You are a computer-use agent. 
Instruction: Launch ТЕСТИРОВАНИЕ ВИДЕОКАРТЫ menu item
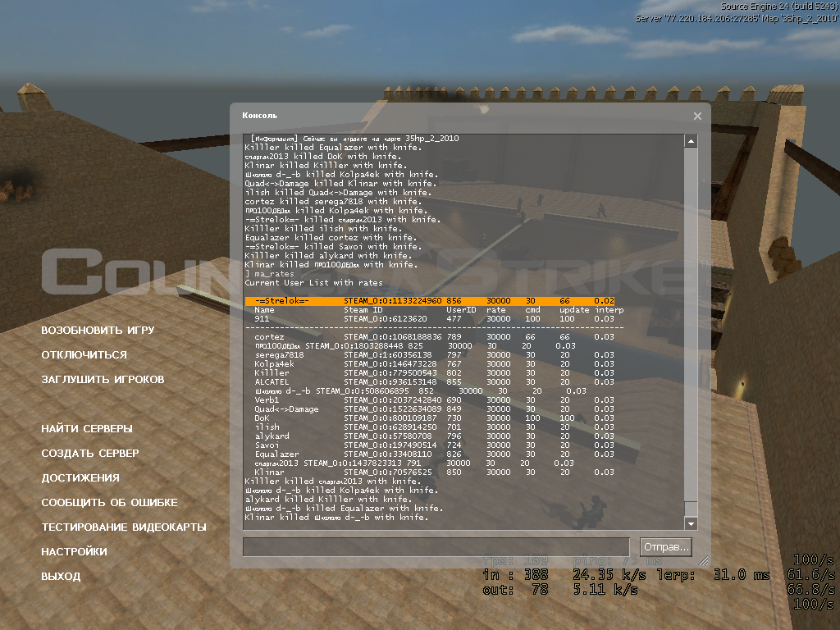coord(124,527)
